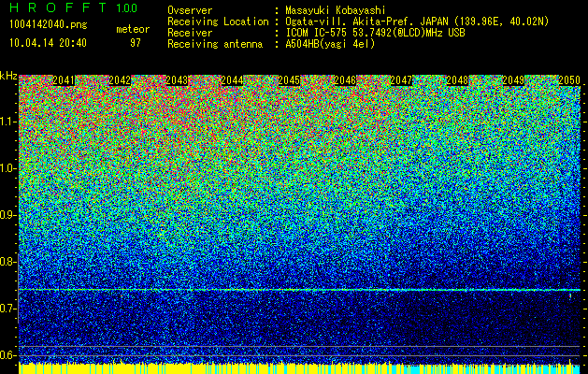Viewport: 588px width, 374px height.
Task: Click the Receiving antenna label
Action: pos(215,44)
